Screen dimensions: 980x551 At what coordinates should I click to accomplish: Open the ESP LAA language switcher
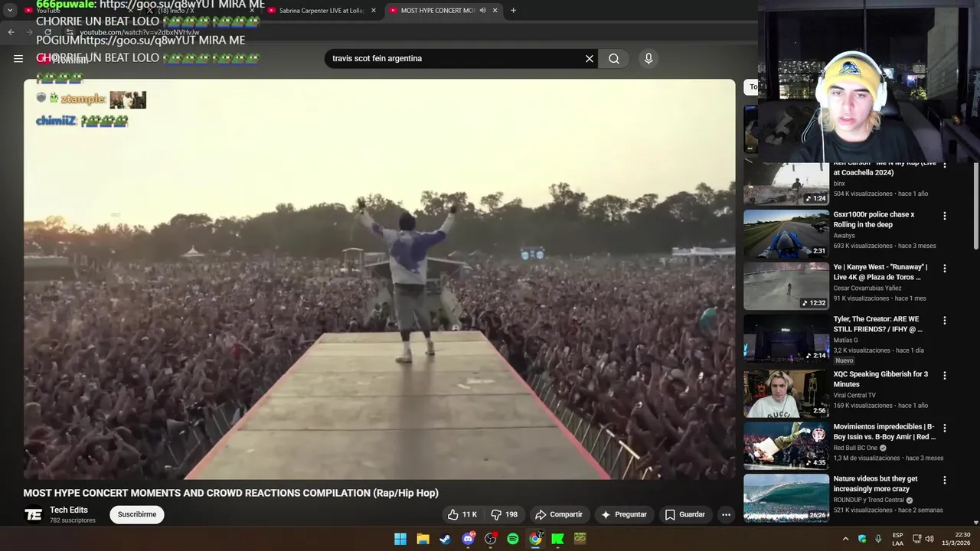pos(897,539)
